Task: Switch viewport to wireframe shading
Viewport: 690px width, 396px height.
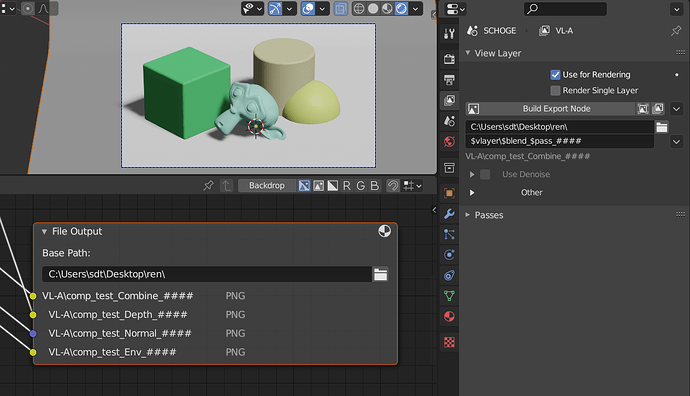Action: (359, 8)
